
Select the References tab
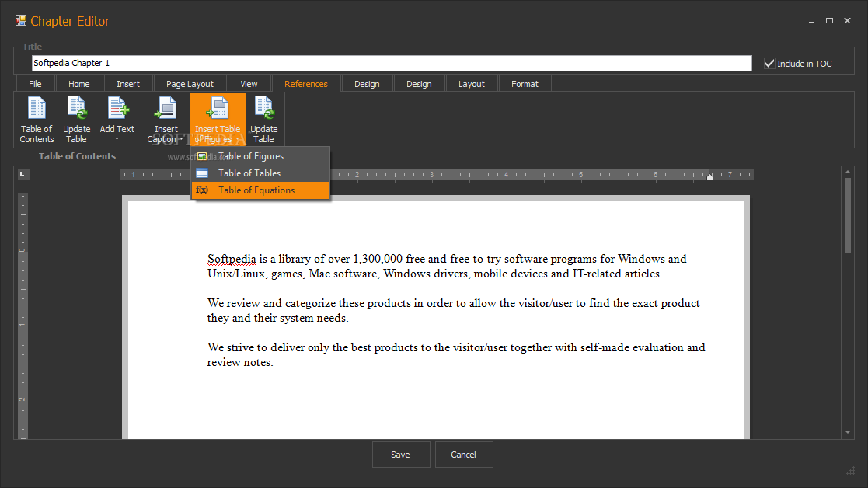click(x=306, y=84)
